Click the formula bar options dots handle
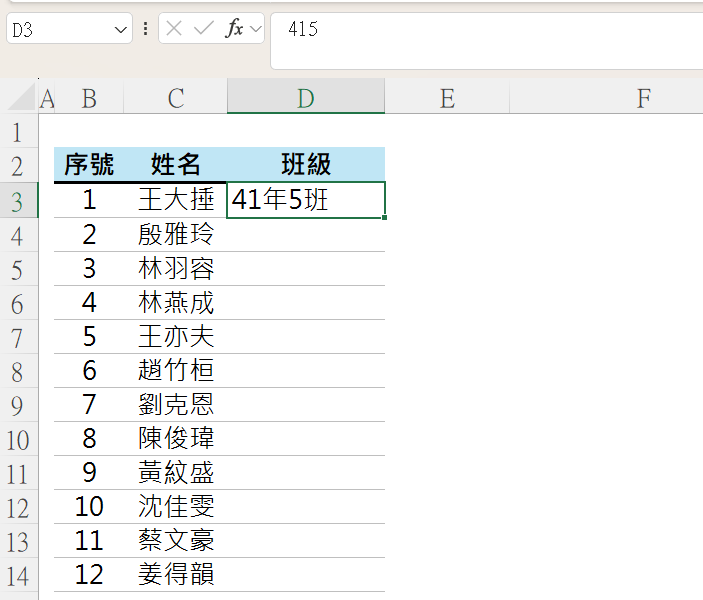This screenshot has width=703, height=600. coord(145,29)
